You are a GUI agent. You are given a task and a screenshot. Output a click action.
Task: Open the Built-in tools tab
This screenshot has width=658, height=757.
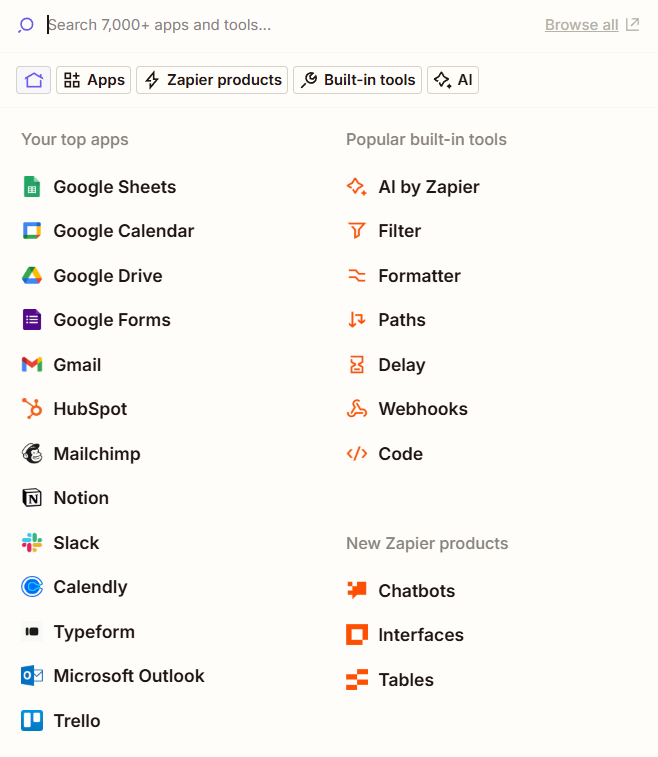(x=357, y=80)
